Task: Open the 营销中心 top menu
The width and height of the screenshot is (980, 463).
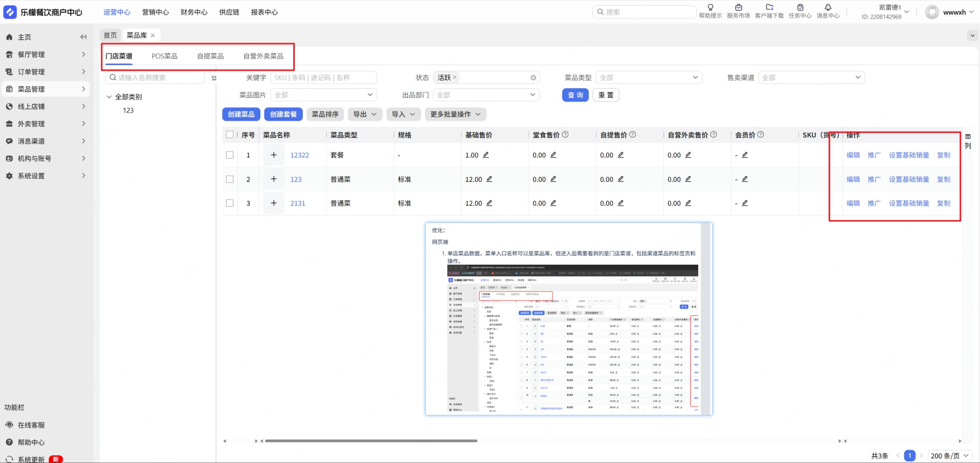Action: pyautogui.click(x=155, y=12)
